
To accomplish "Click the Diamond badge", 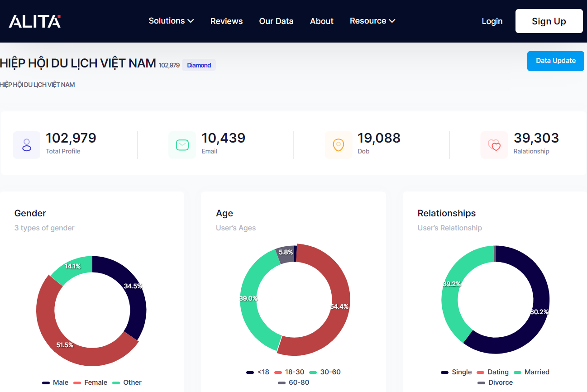I will pyautogui.click(x=199, y=65).
